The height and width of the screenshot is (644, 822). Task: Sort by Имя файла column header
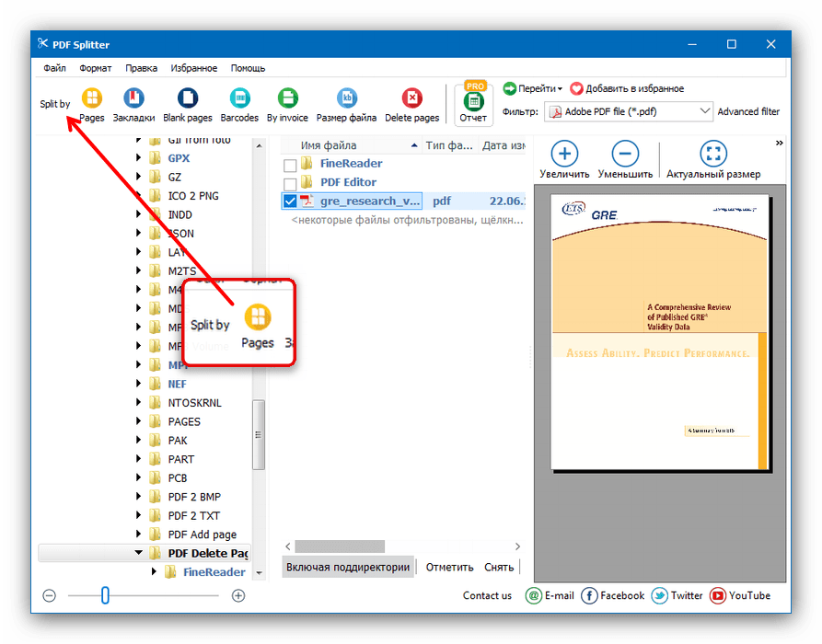click(352, 145)
